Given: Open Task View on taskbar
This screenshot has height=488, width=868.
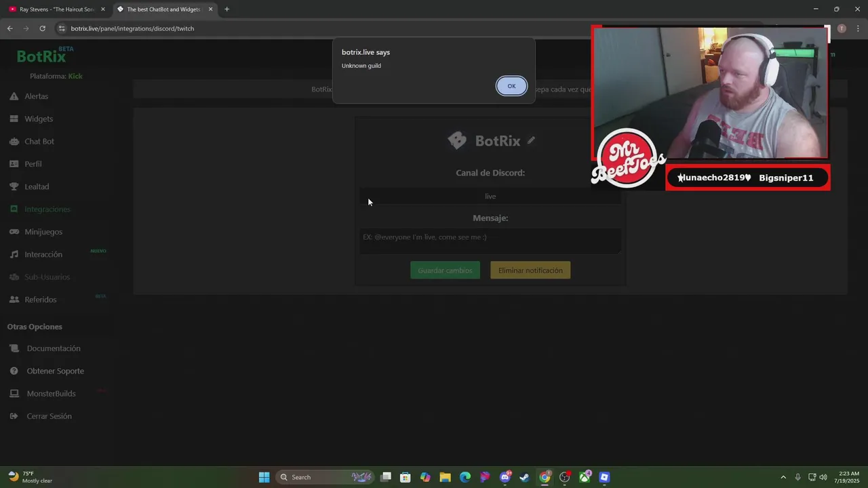Looking at the screenshot, I should (x=386, y=477).
